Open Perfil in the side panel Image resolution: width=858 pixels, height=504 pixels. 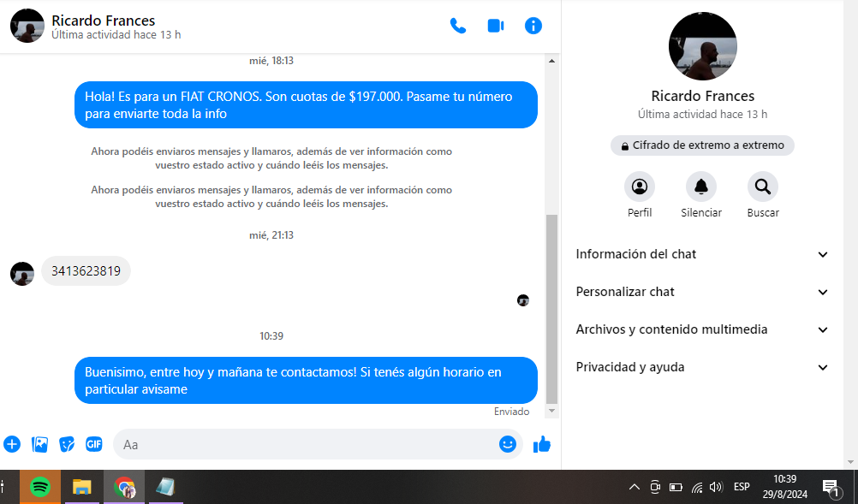click(x=639, y=187)
